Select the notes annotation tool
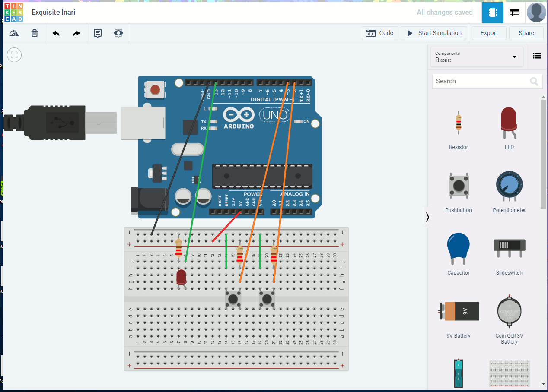Image resolution: width=548 pixels, height=392 pixels. (x=98, y=33)
